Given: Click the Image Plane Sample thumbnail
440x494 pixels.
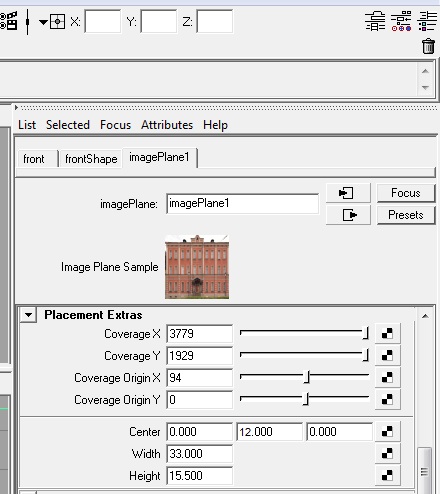Looking at the screenshot, I should [197, 267].
